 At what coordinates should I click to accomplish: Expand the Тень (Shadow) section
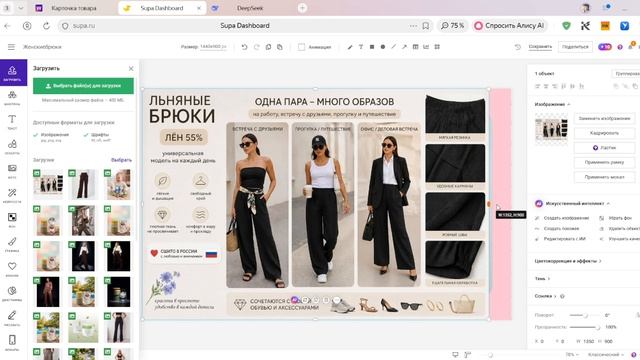[542, 279]
